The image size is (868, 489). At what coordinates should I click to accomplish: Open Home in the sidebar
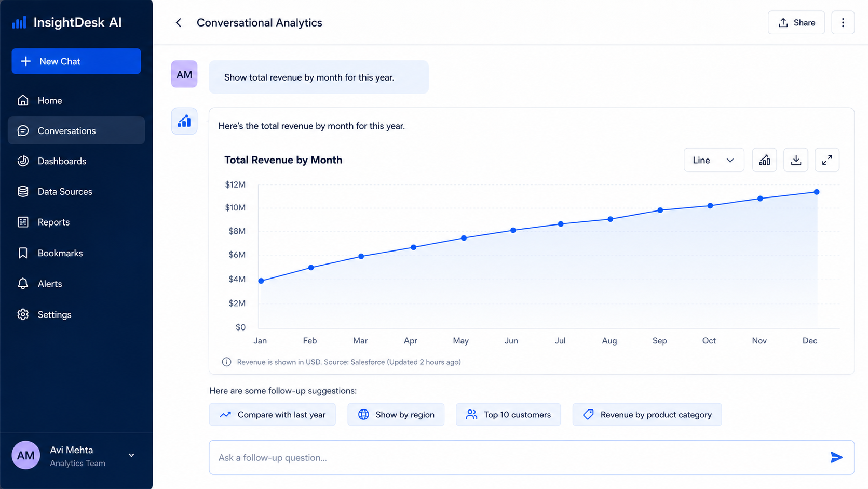[x=76, y=100]
